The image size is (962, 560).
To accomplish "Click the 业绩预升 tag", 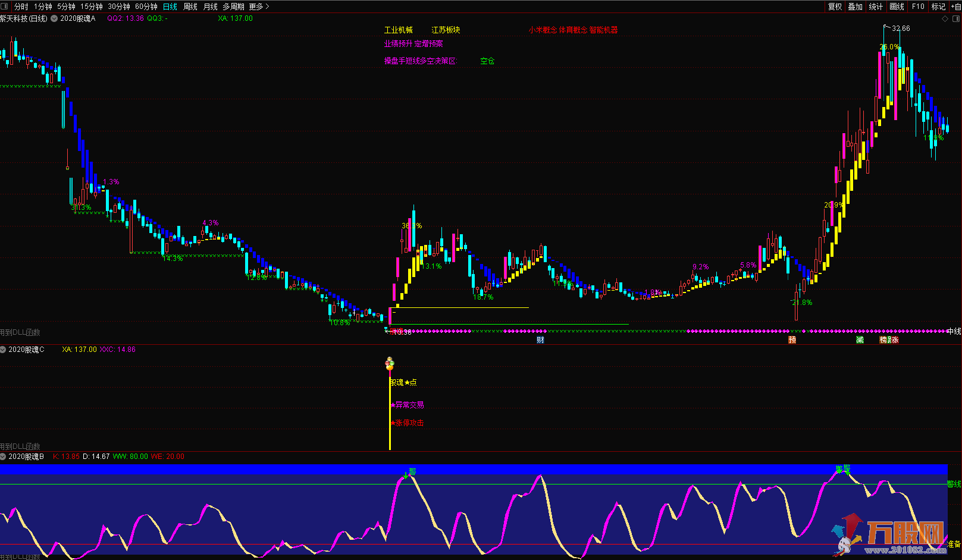I will pos(398,44).
